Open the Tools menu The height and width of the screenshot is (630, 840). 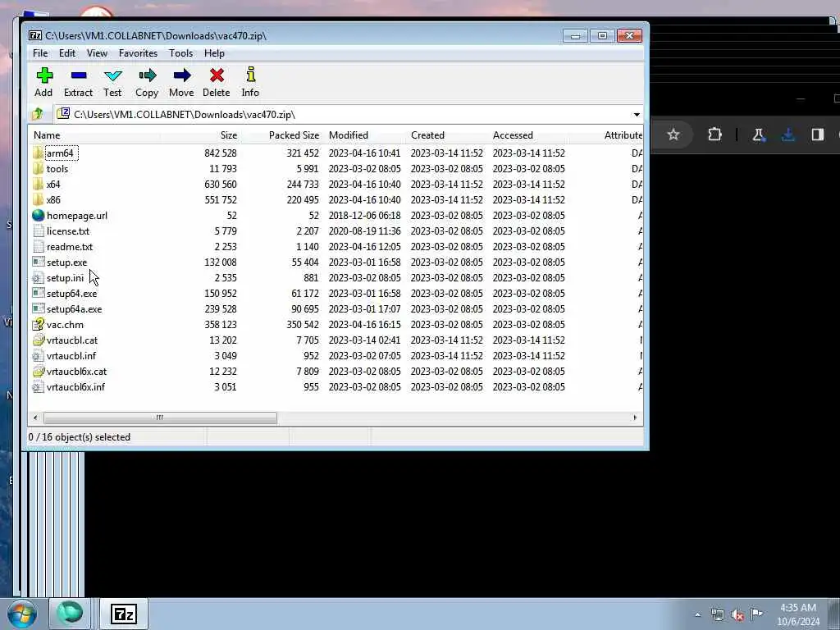click(181, 53)
